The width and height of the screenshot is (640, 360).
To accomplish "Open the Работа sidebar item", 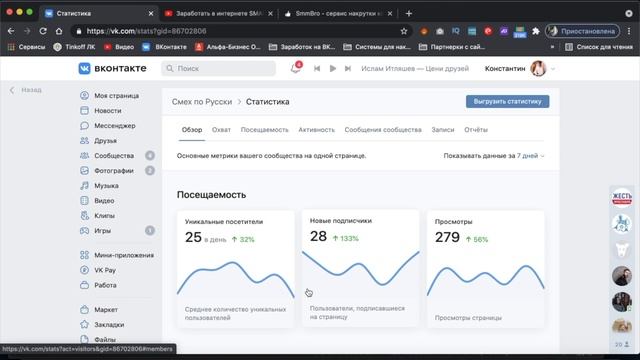I will pos(105,285).
